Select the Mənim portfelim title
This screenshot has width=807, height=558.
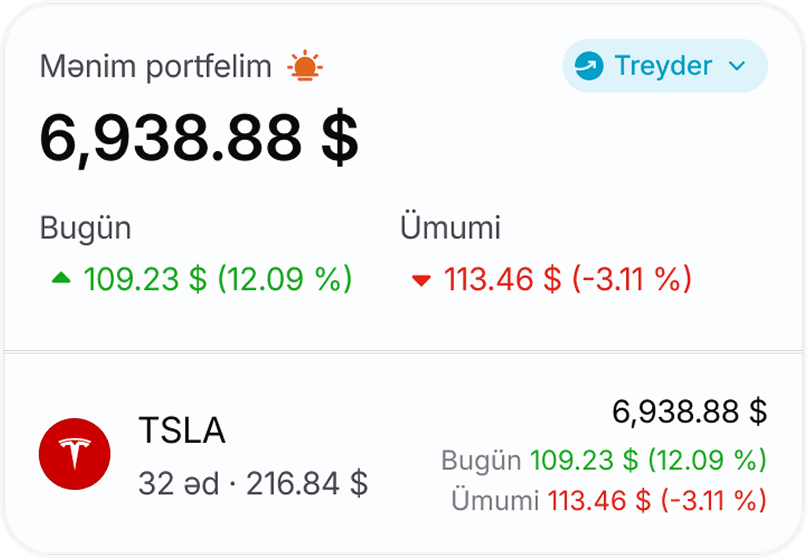tap(155, 67)
